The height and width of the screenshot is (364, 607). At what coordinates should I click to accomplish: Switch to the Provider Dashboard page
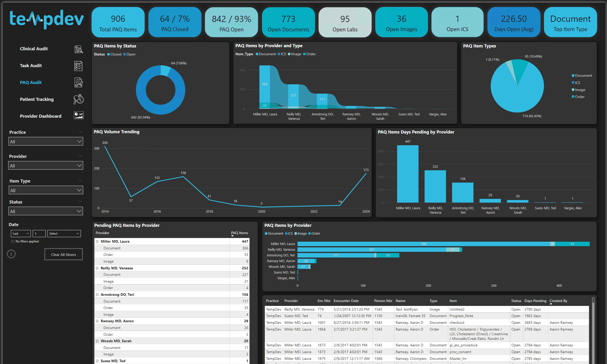pyautogui.click(x=41, y=116)
